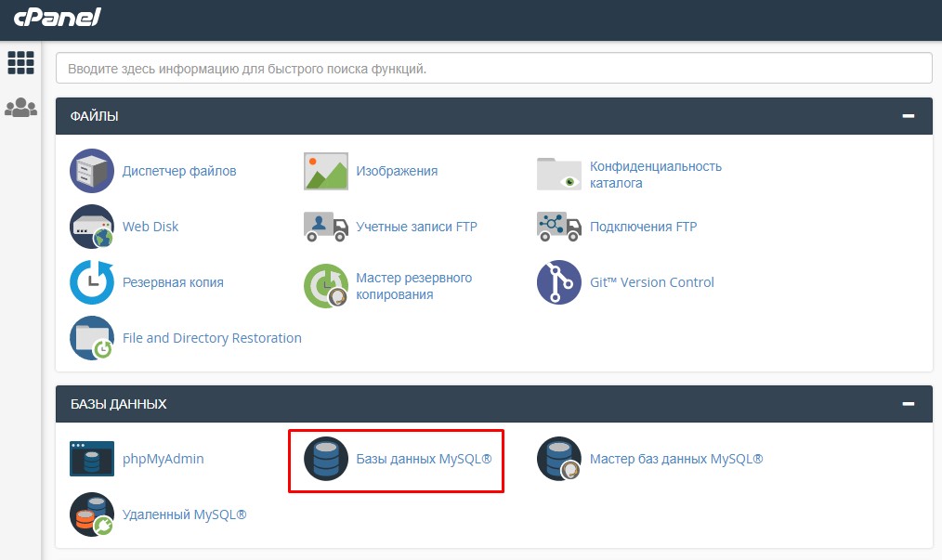Open the Удаленный MySQL link
Screen dimensions: 942x560
click(184, 514)
